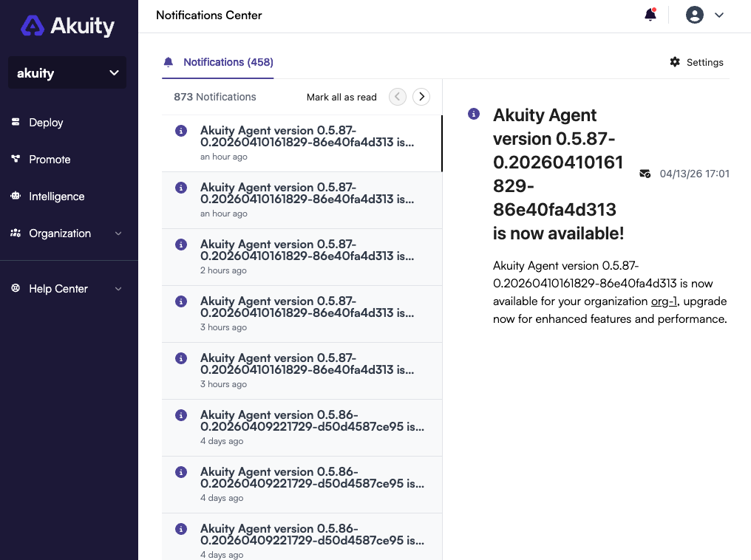Click the Promote sidebar icon
This screenshot has width=751, height=560.
tap(16, 160)
